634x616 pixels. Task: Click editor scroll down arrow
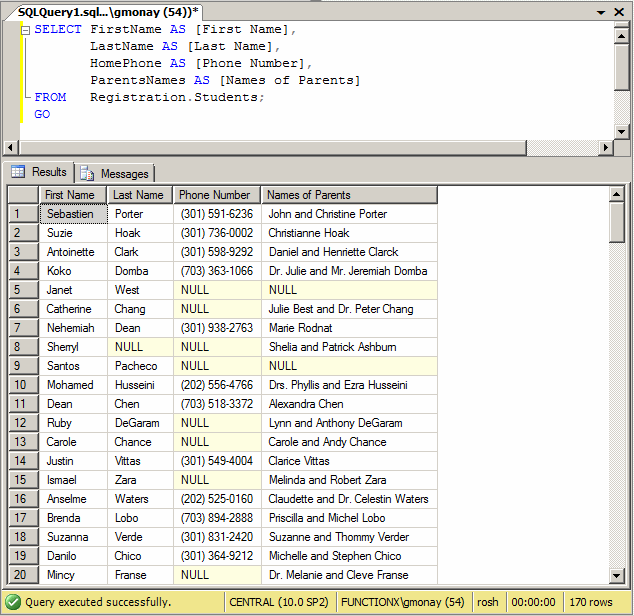click(621, 131)
